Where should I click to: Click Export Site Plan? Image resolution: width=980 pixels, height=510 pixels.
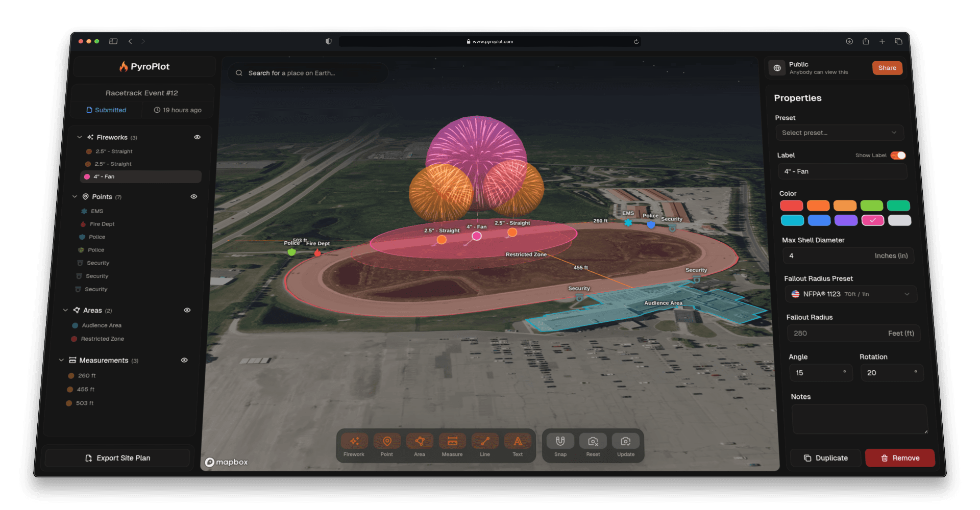click(x=117, y=457)
